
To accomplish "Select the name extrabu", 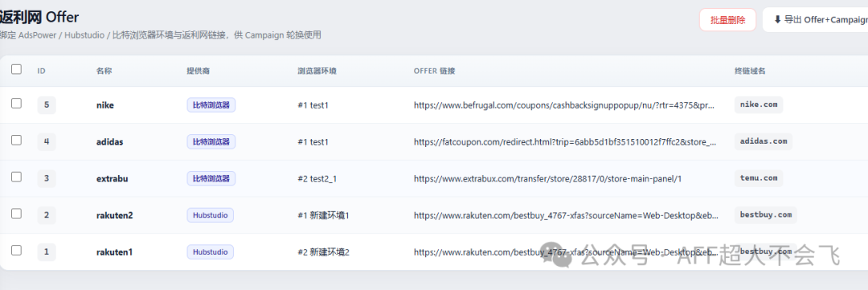I will pyautogui.click(x=112, y=178).
